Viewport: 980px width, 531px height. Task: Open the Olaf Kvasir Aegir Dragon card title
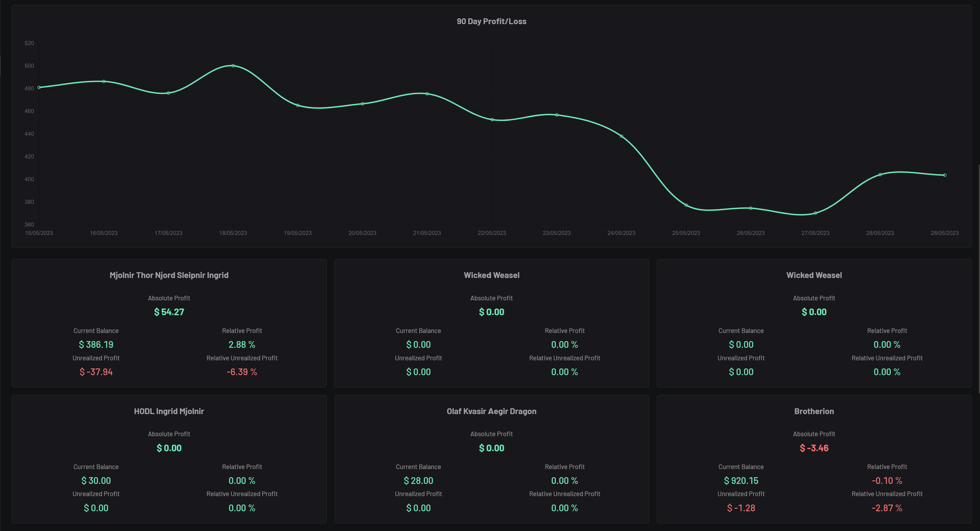click(491, 411)
